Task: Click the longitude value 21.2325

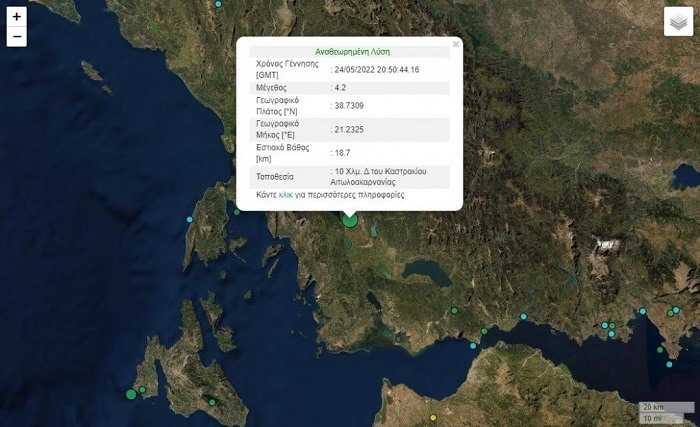Action: [x=350, y=130]
